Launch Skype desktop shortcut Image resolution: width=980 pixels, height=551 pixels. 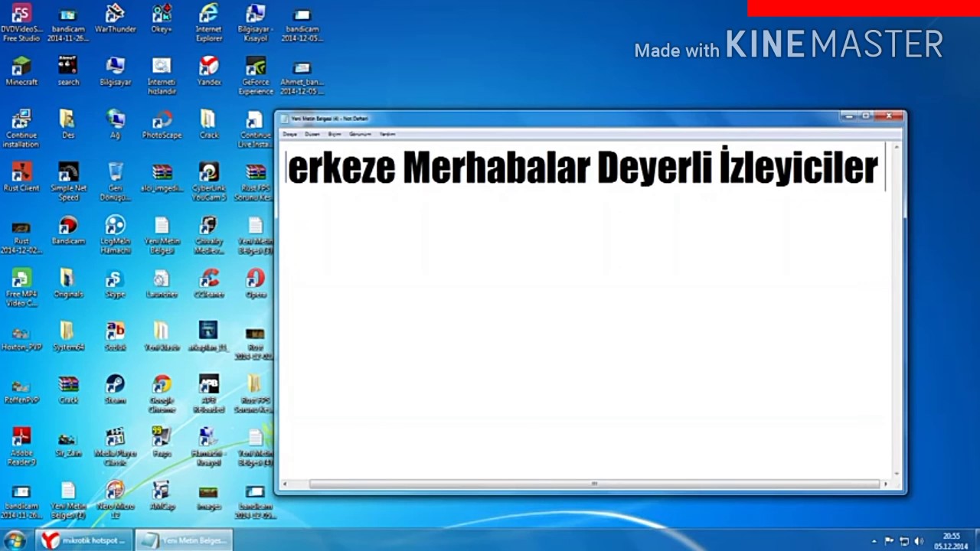coord(115,282)
